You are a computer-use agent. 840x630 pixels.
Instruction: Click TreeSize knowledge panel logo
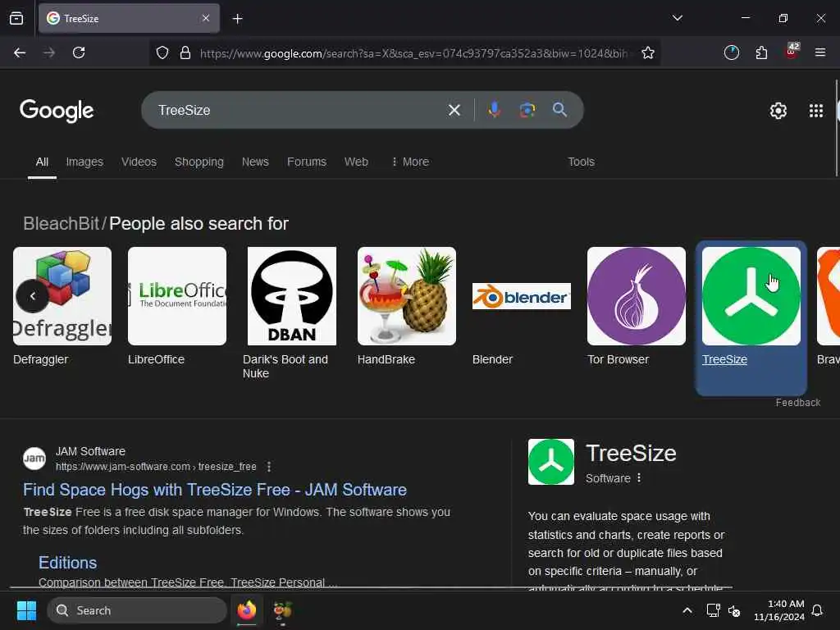(x=551, y=462)
